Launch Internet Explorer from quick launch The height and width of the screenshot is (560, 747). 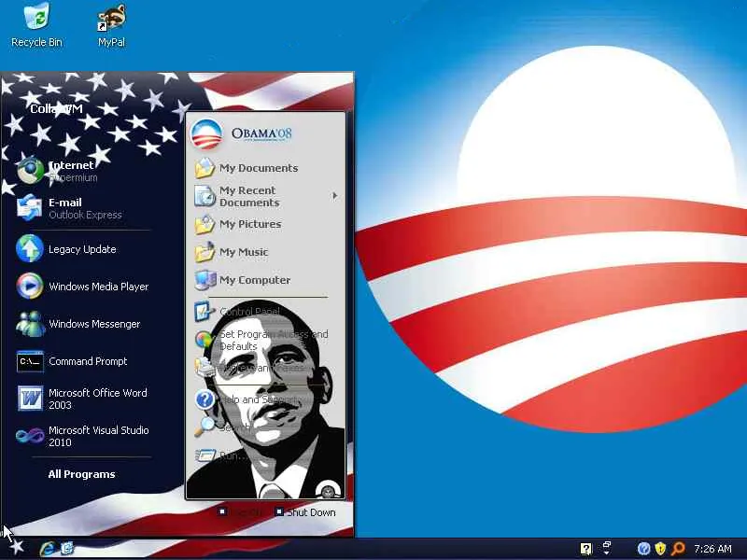(48, 549)
